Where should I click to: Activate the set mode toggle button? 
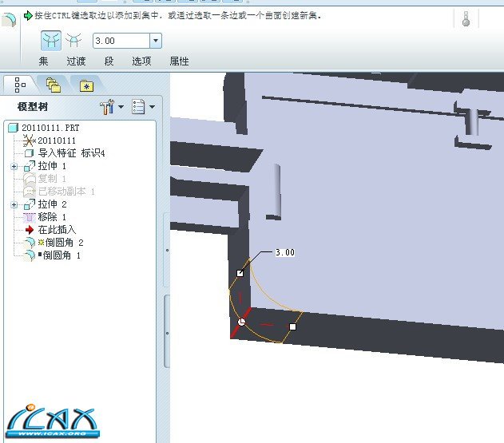(51, 41)
